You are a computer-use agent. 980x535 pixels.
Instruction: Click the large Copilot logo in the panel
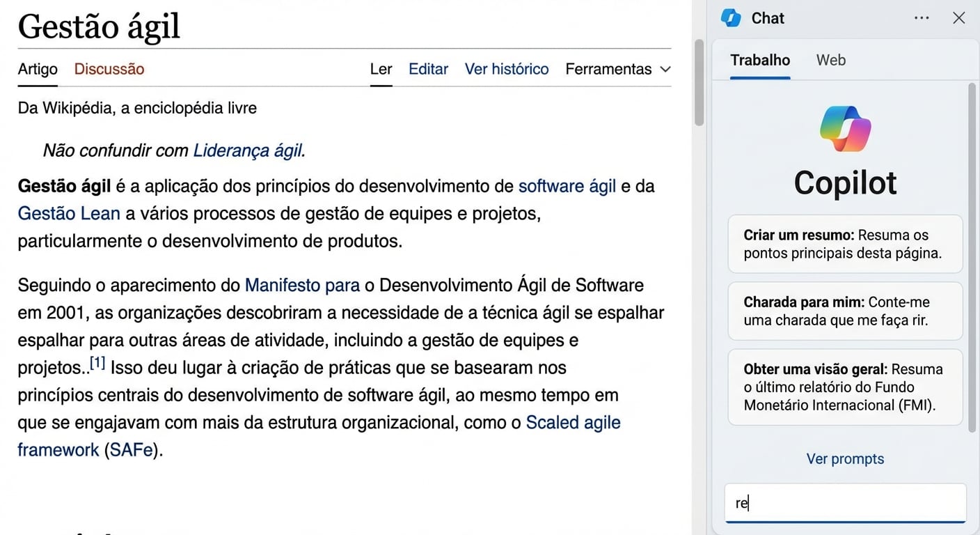(x=845, y=127)
